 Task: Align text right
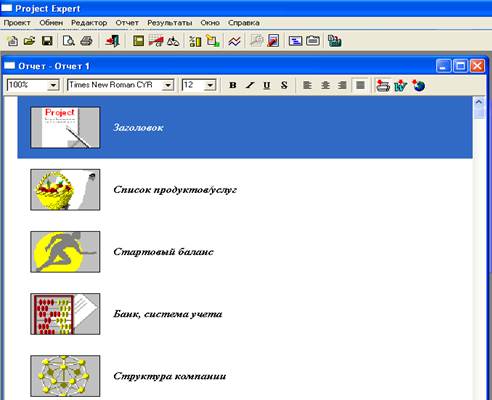click(342, 85)
